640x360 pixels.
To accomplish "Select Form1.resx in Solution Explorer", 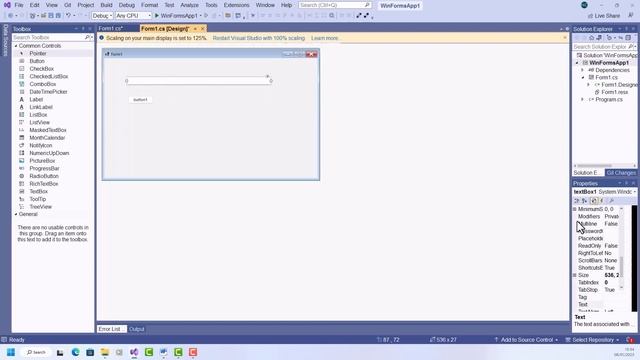I will point(614,92).
